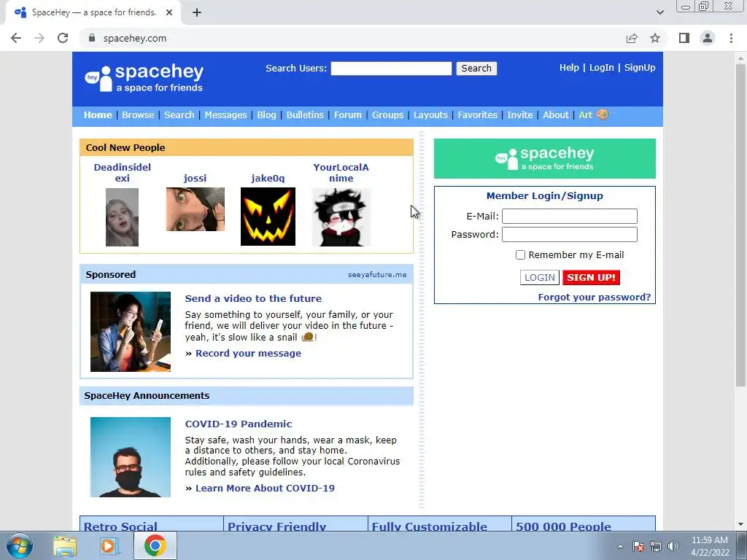Screen dimensions: 747x560
Task: Show hidden tray icons arrow
Action: (620, 546)
